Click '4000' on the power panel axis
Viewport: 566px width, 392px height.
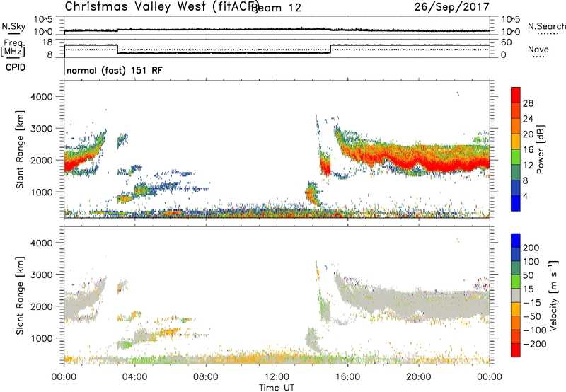click(x=42, y=97)
